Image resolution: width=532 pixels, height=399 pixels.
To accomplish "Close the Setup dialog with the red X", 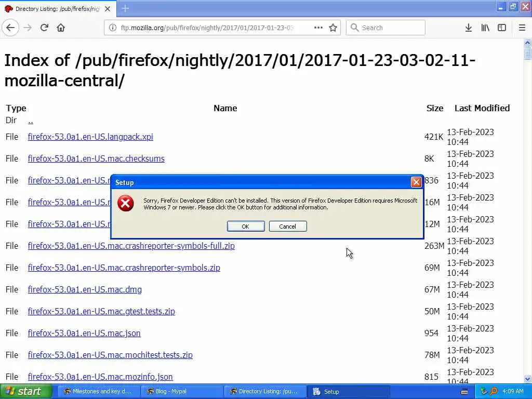I will pos(416,182).
